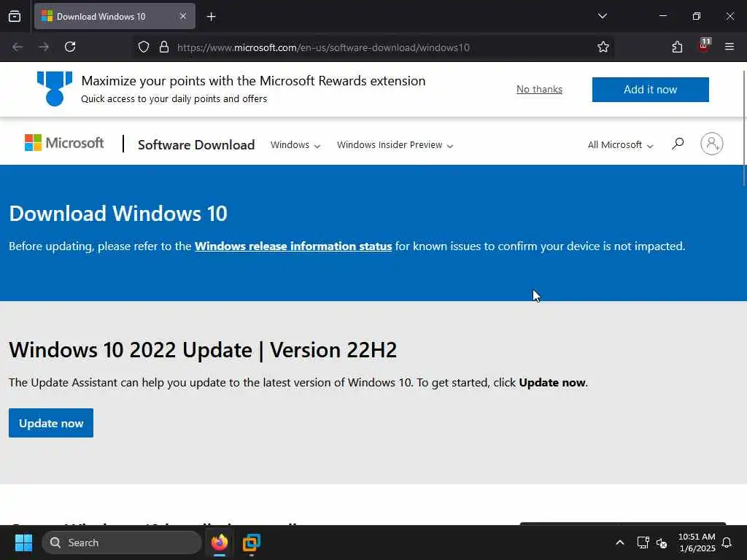This screenshot has width=747, height=560.
Task: Open the tracking protection shield icon
Action: [144, 47]
